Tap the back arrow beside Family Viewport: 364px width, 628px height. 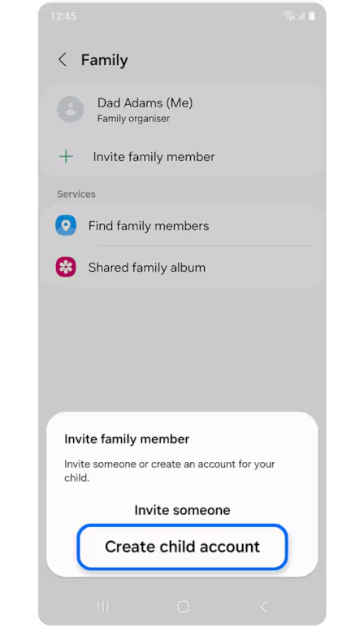[63, 60]
